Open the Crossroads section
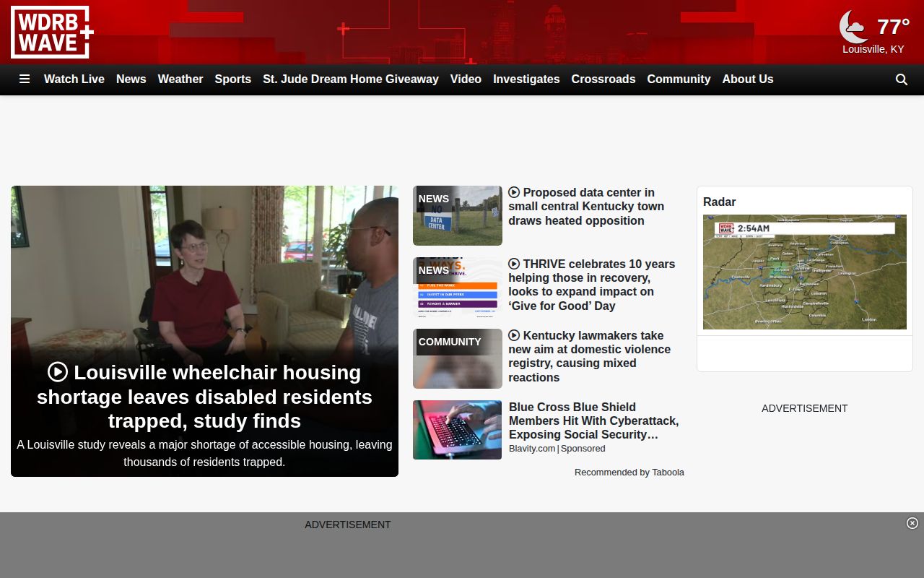Image resolution: width=924 pixels, height=578 pixels. [x=603, y=79]
